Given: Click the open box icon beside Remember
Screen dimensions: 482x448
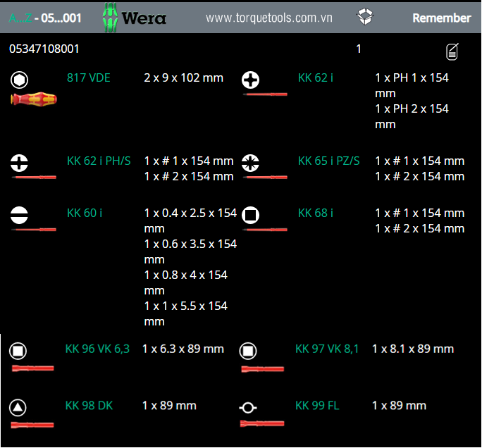Looking at the screenshot, I should [x=366, y=18].
